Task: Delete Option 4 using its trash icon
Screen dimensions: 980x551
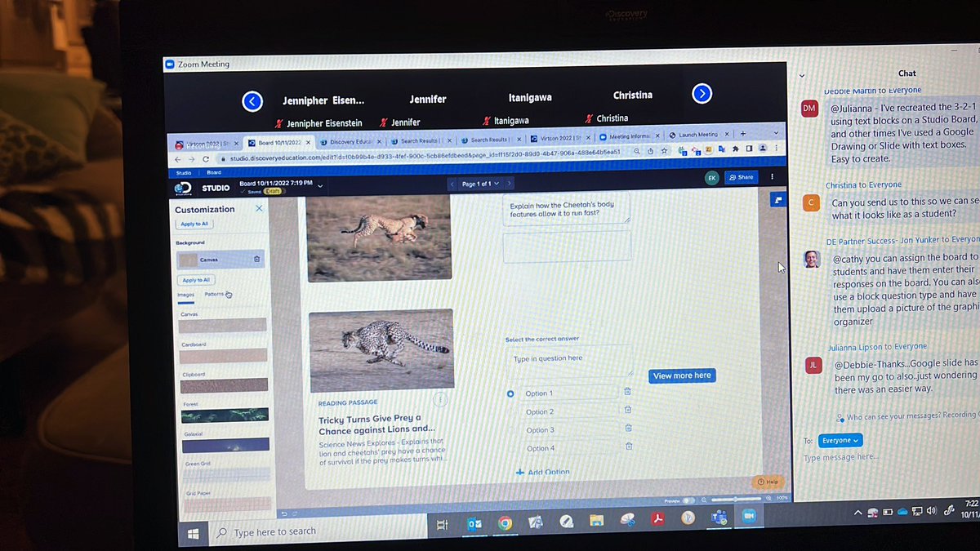Action: pos(629,447)
